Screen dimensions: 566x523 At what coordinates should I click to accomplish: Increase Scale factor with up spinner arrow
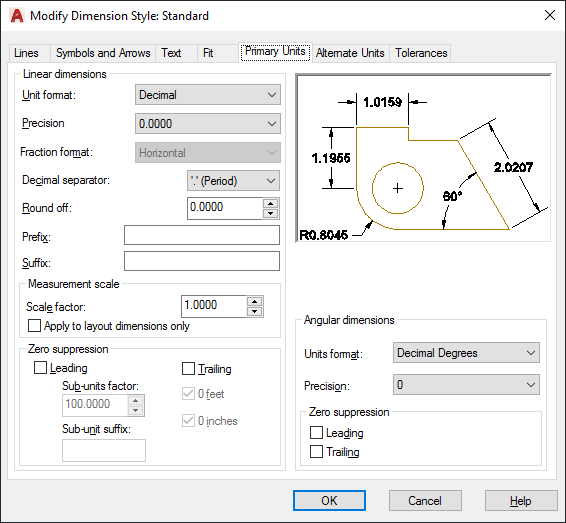point(255,301)
